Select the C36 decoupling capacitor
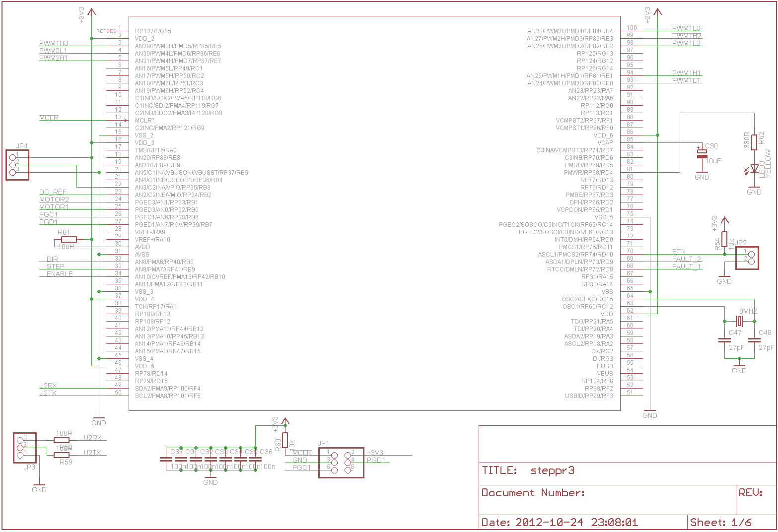The height and width of the screenshot is (532, 778). [255, 459]
